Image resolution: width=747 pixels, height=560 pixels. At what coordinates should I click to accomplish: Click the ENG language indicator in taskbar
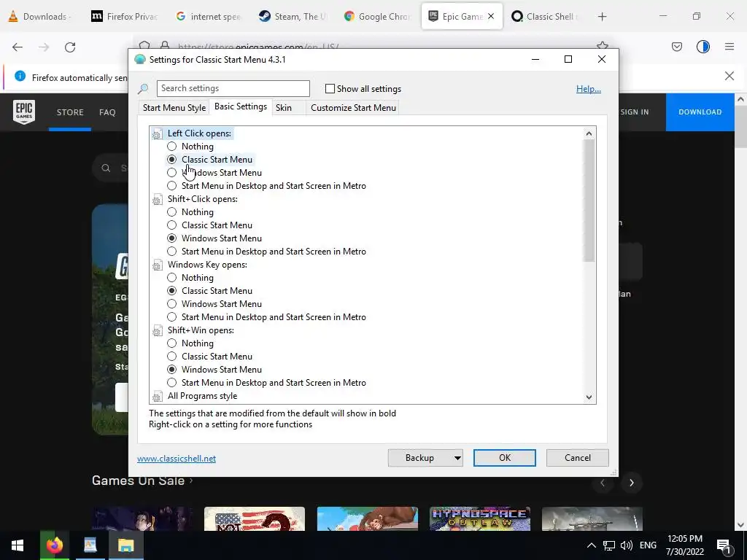[648, 545]
